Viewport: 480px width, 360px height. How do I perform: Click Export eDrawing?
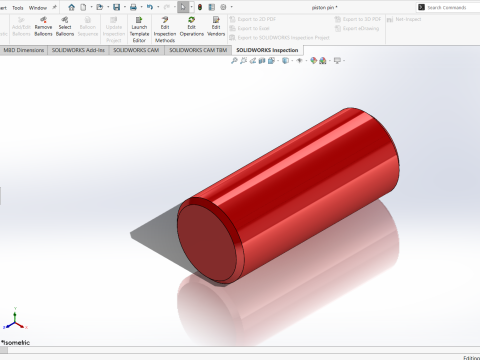click(357, 29)
